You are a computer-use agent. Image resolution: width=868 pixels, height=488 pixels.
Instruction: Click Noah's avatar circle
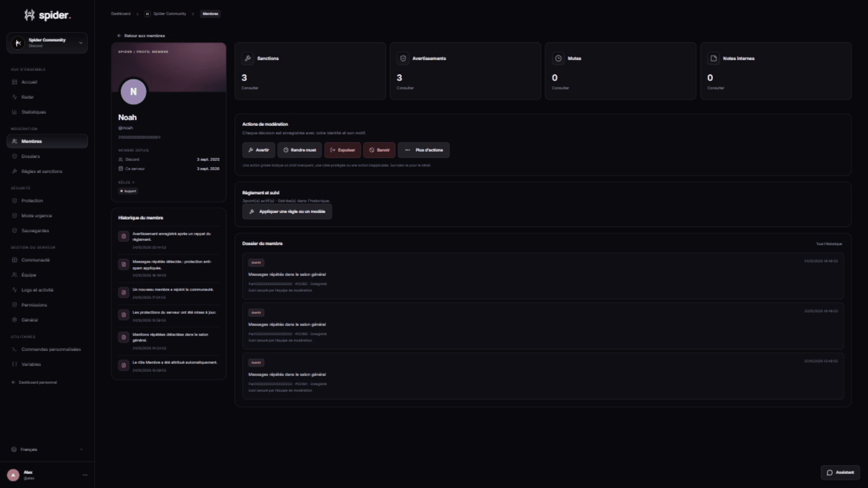pyautogui.click(x=133, y=91)
